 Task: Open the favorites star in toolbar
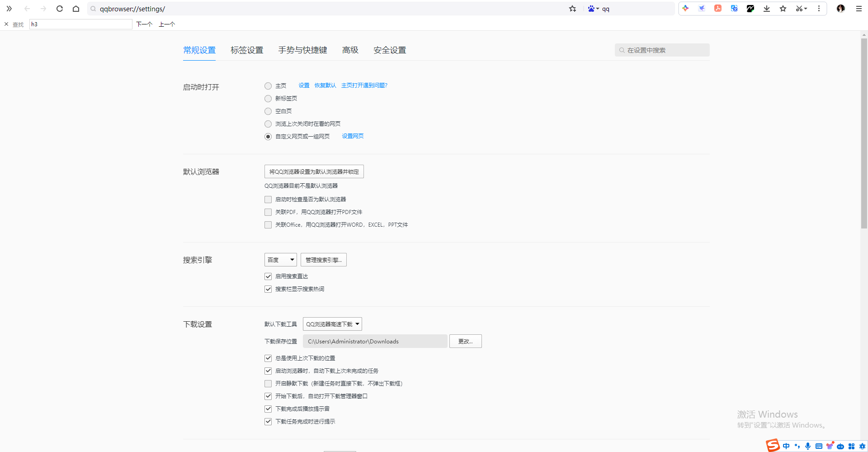coord(783,8)
